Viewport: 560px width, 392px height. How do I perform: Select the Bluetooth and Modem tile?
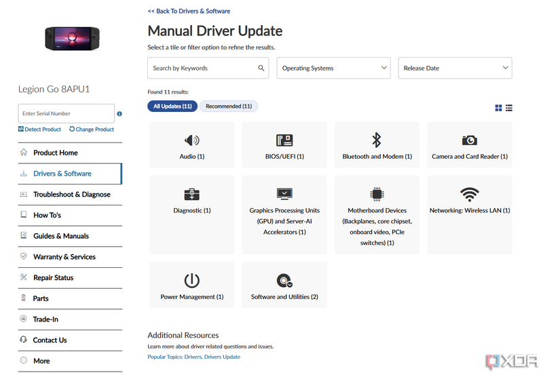pos(377,145)
